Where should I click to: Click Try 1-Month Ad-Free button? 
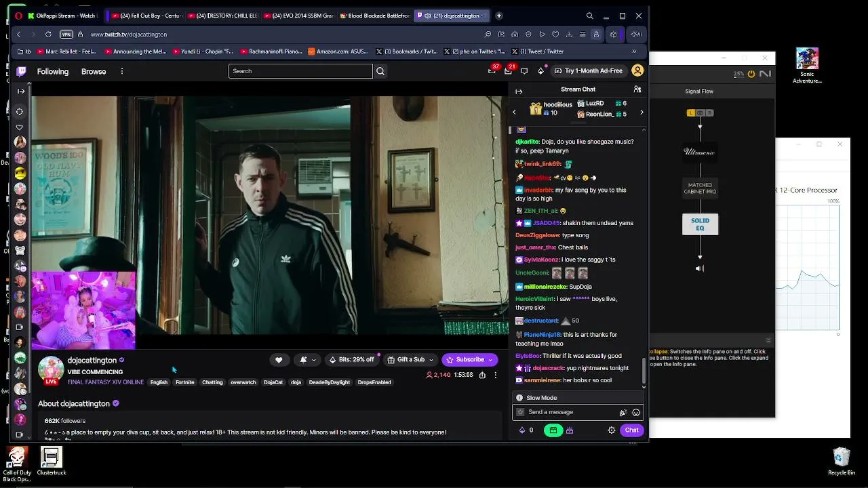(588, 70)
